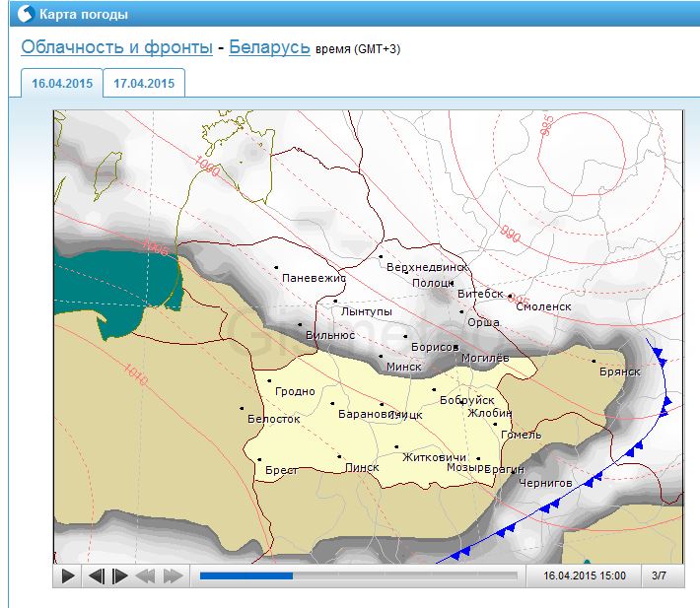Click the Гродно city label
The height and width of the screenshot is (608, 700).
pos(295,391)
